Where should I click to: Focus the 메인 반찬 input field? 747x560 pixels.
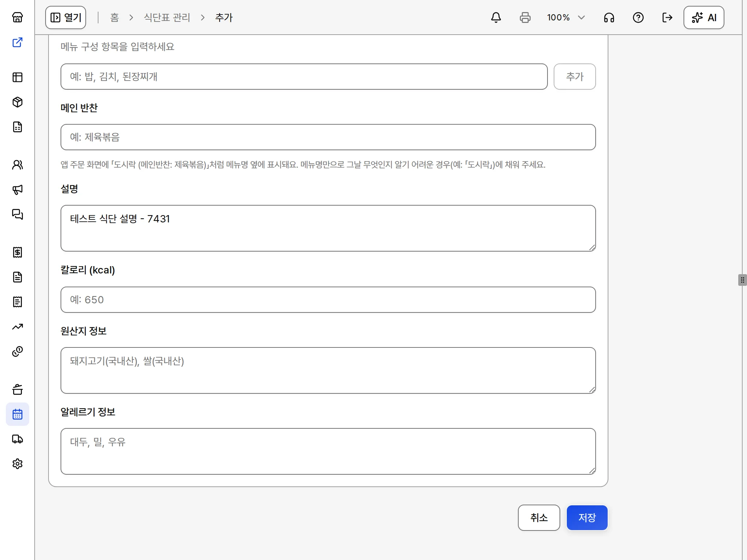point(328,137)
